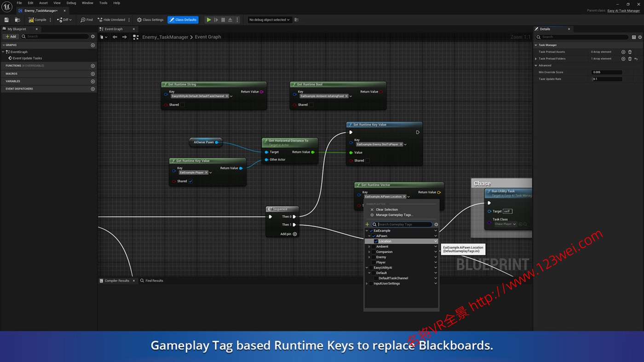Open Class Settings from the toolbar
The height and width of the screenshot is (362, 644).
coord(150,20)
